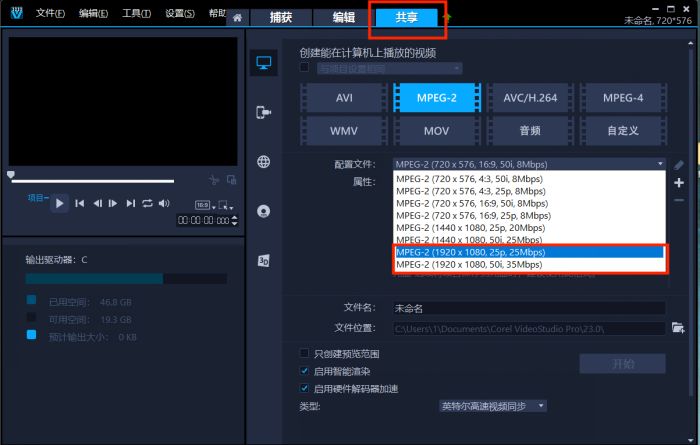Viewport: 700px width, 445px height.
Task: Choose MPEG-2 output format
Action: (437, 98)
